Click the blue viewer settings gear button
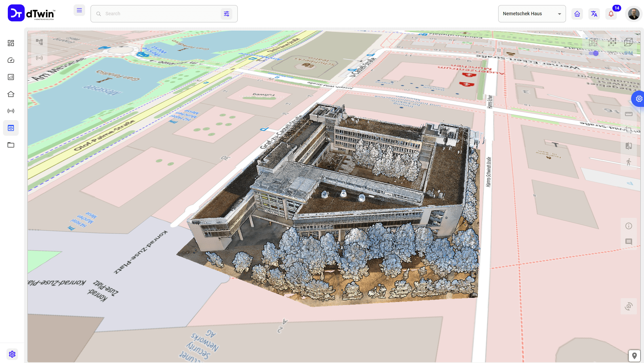 pyautogui.click(x=639, y=99)
